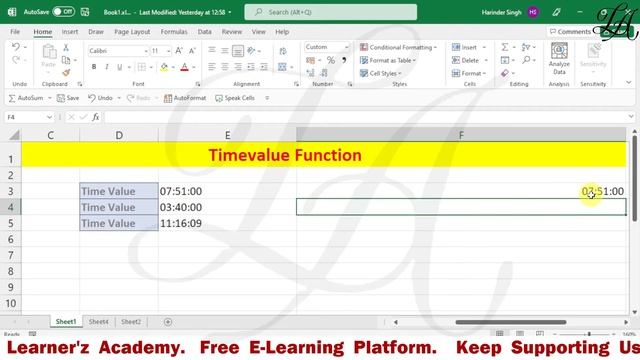Image resolution: width=640 pixels, height=360 pixels.
Task: Toggle the AutoSave switch
Action: click(64, 12)
